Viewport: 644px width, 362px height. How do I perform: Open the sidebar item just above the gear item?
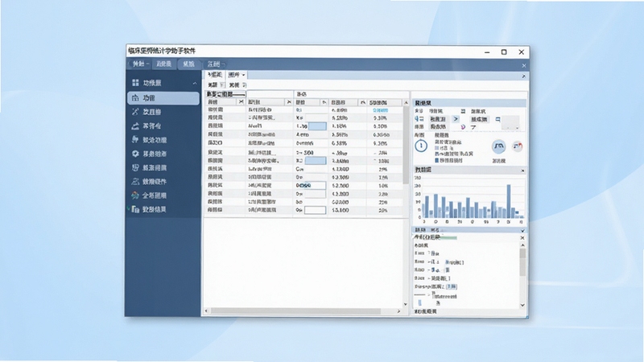[163, 140]
